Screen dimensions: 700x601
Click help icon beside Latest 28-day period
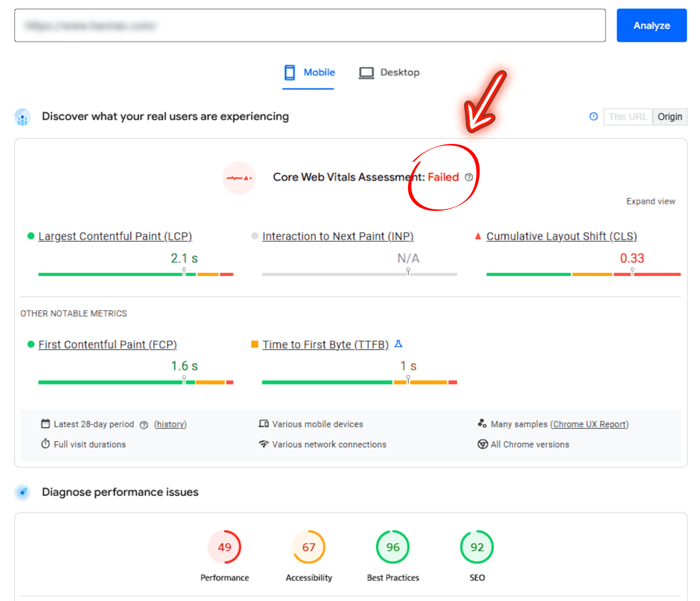[x=144, y=425]
